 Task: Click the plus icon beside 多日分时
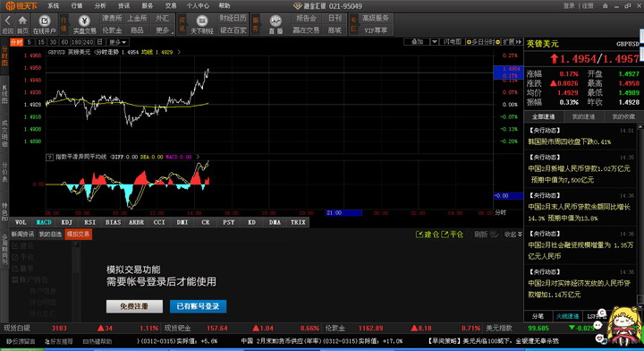pyautogui.click(x=469, y=42)
